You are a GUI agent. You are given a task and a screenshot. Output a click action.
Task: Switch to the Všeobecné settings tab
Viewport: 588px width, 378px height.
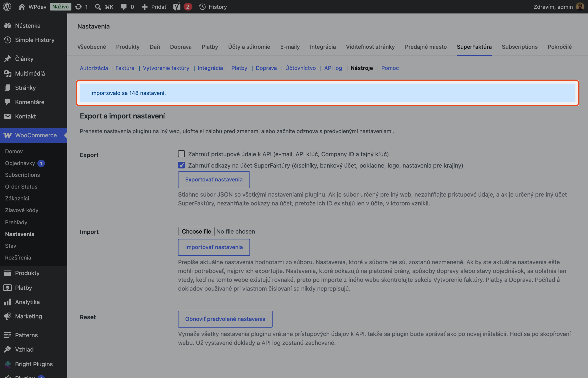92,47
